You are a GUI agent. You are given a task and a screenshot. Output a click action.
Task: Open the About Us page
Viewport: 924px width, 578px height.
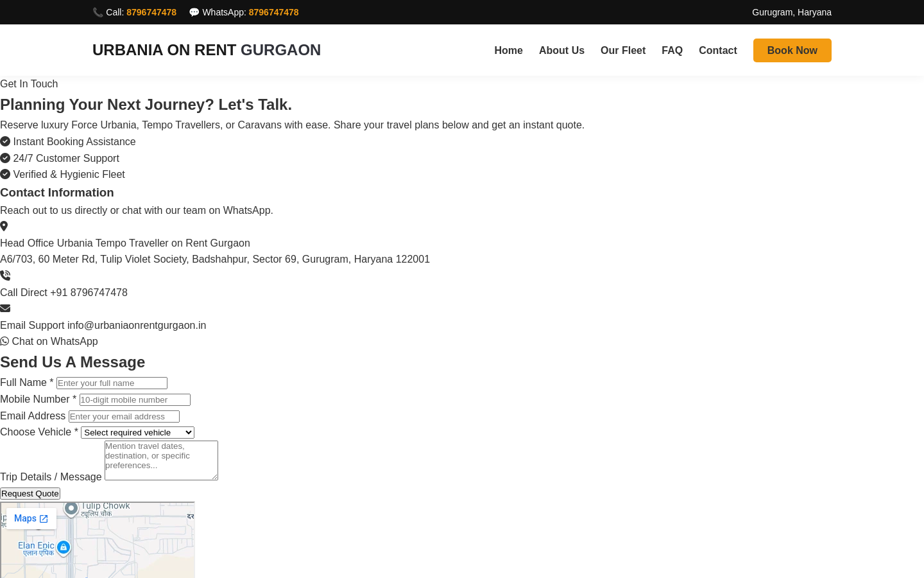coord(561,50)
